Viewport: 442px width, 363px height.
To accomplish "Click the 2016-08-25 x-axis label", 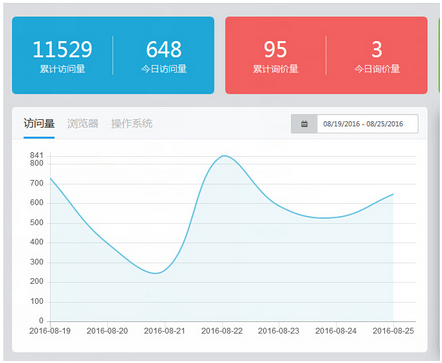I will (393, 331).
